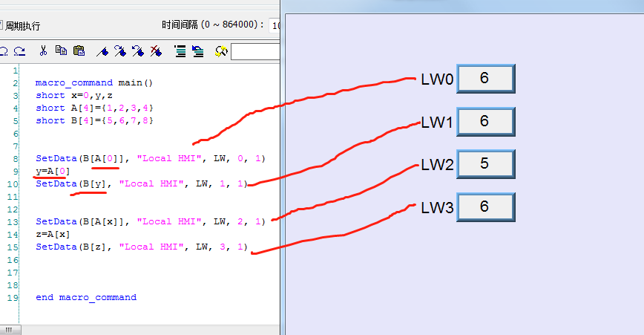Click the Undo arrow icon

[x=4, y=51]
